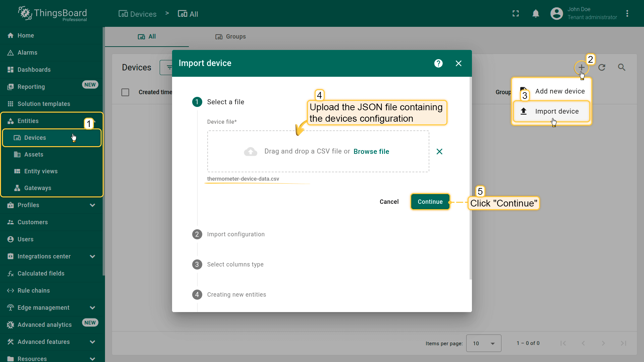Click the refresh devices icon
The image size is (644, 362).
tap(602, 67)
